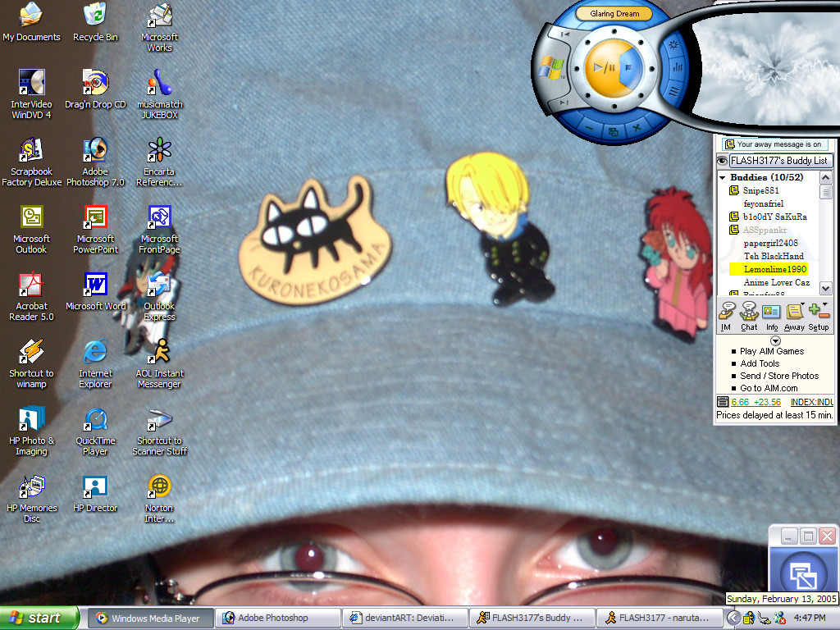Select the QuickTime Player desktop icon
Screen dimensions: 840x630
(95, 431)
